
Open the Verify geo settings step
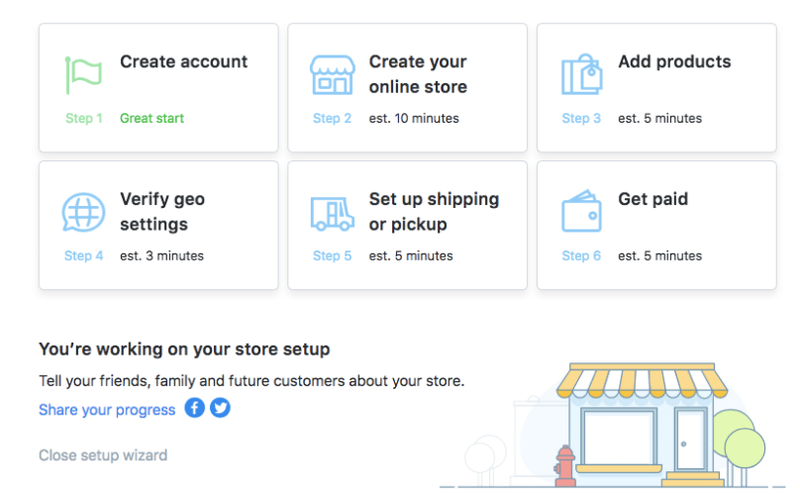coord(162,212)
